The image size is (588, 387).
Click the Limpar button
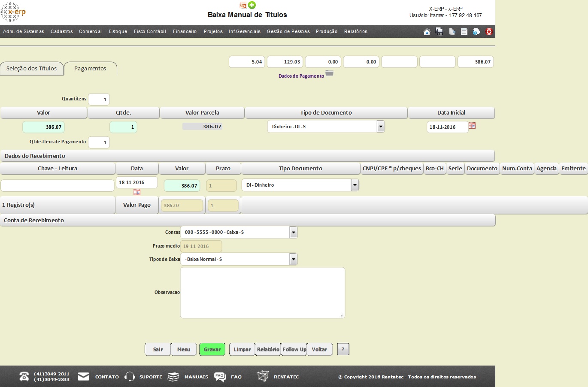tap(242, 349)
